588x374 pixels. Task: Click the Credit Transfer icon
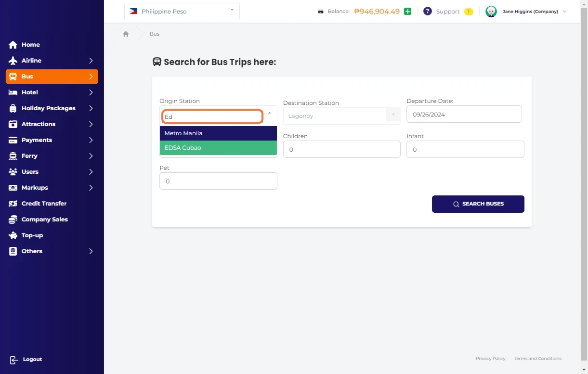(13, 204)
